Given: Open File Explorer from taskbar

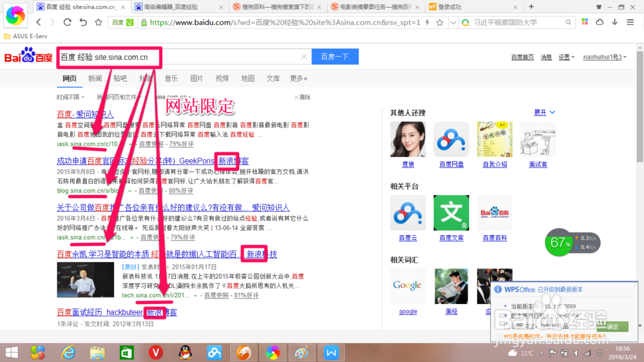Looking at the screenshot, I should pos(97,352).
